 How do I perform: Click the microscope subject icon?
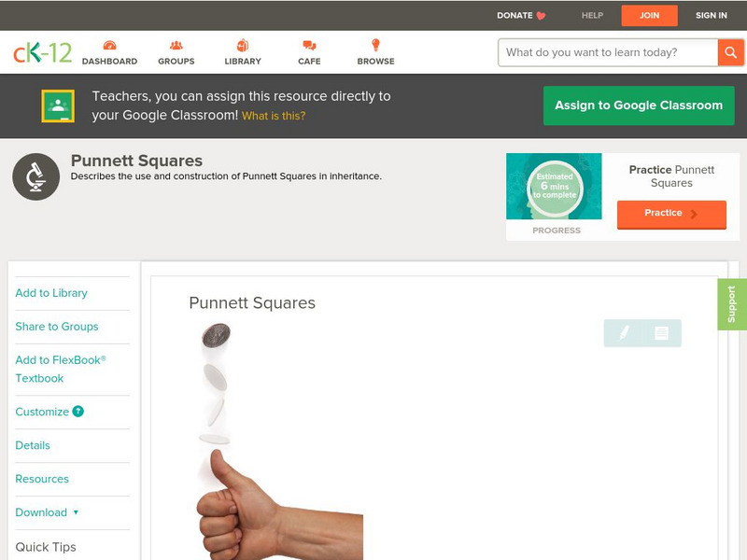[x=36, y=176]
